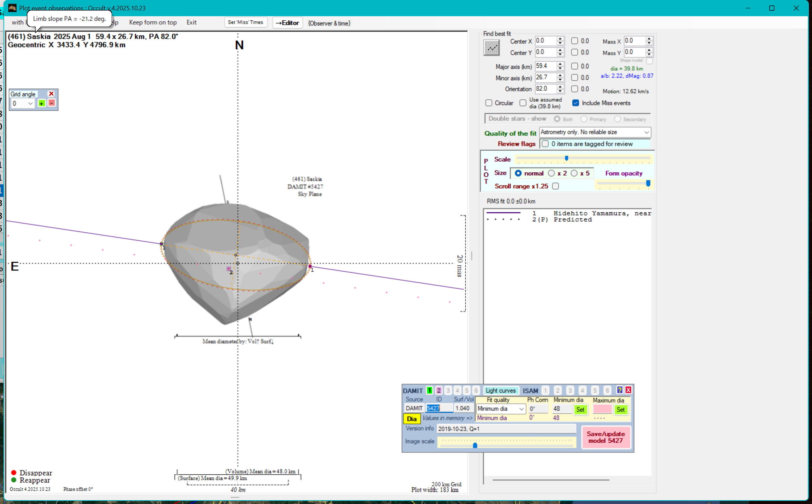Adjust the Image scale slider
Image resolution: width=812 pixels, height=504 pixels.
[x=475, y=445]
